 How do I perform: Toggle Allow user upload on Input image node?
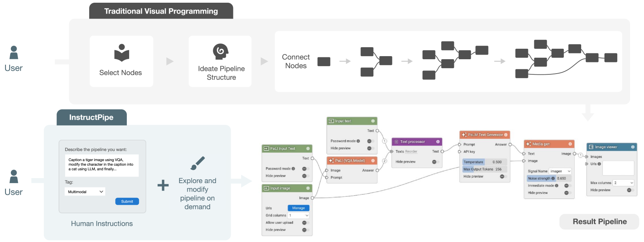(x=304, y=223)
